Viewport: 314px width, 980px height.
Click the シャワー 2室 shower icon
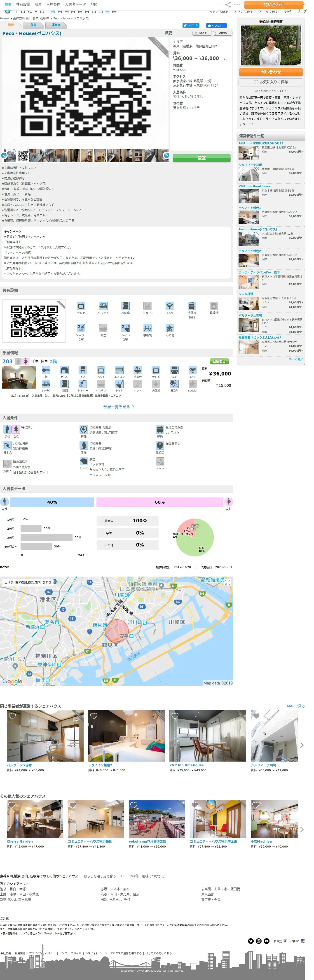pyautogui.click(x=81, y=328)
